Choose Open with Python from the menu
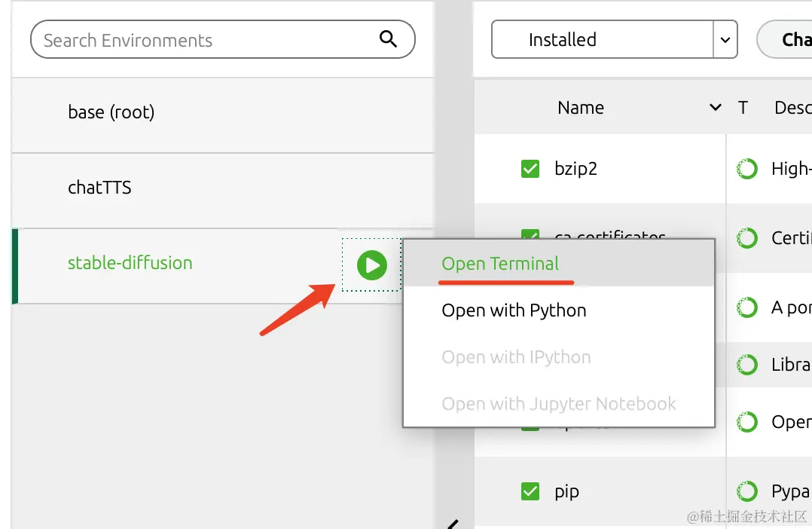The width and height of the screenshot is (812, 529). [514, 310]
